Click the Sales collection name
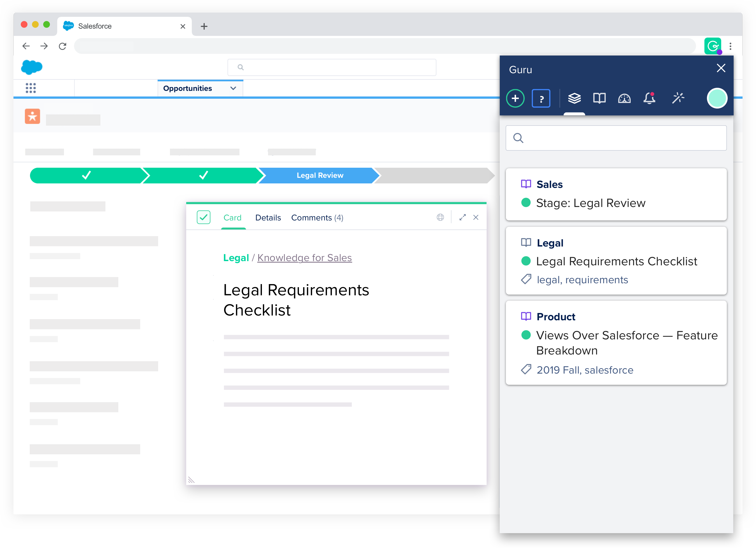756x548 pixels. [x=549, y=184]
